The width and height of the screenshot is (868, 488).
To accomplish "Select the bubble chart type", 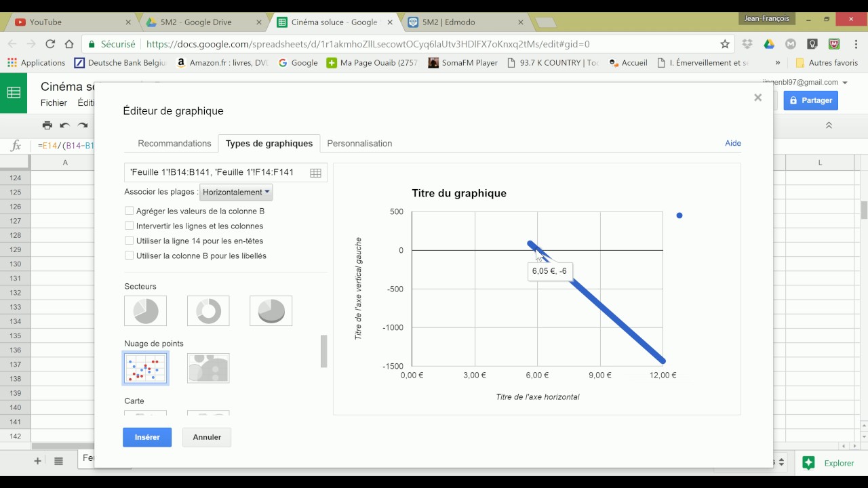I will (208, 368).
